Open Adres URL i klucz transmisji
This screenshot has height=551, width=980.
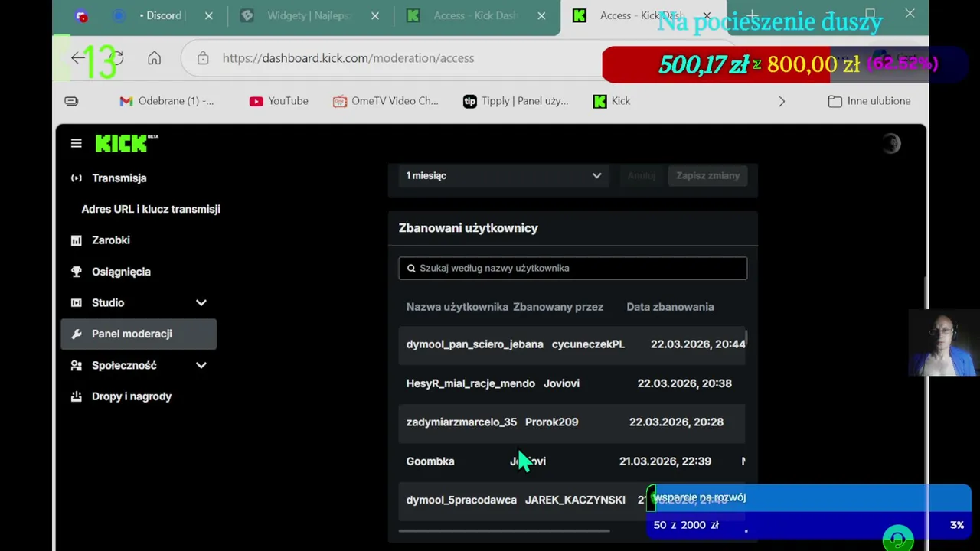151,209
